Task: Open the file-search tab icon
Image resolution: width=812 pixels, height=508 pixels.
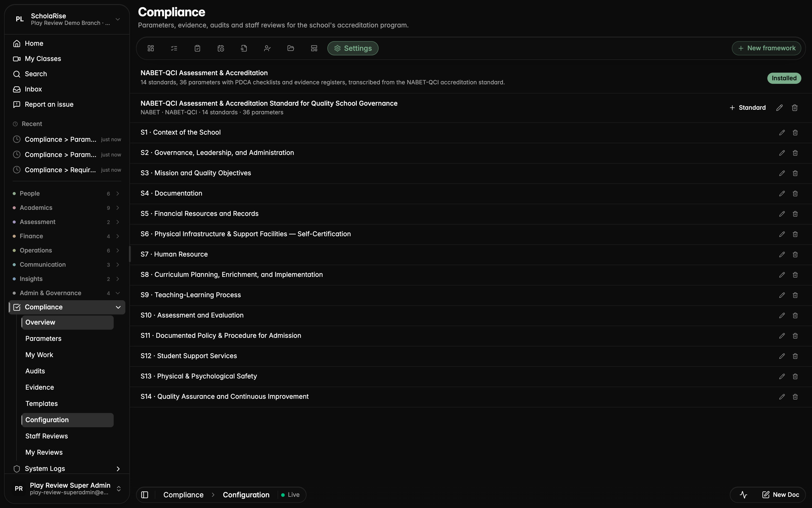Action: (x=244, y=48)
